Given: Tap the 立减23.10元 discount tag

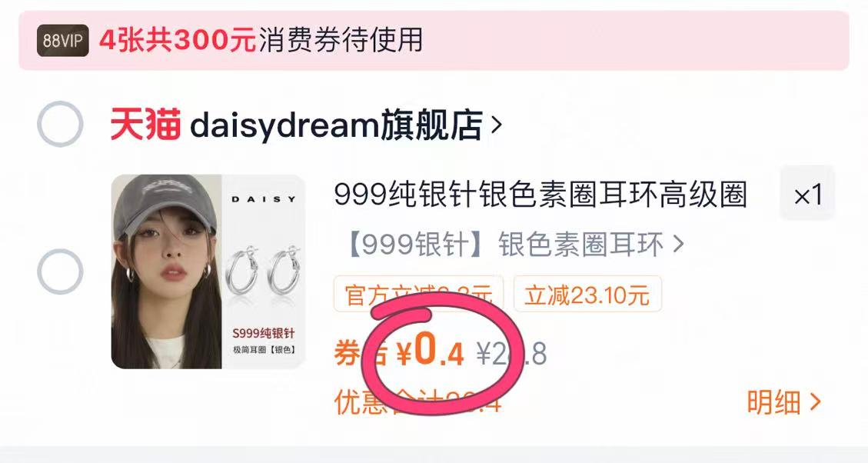Looking at the screenshot, I should click(x=587, y=294).
